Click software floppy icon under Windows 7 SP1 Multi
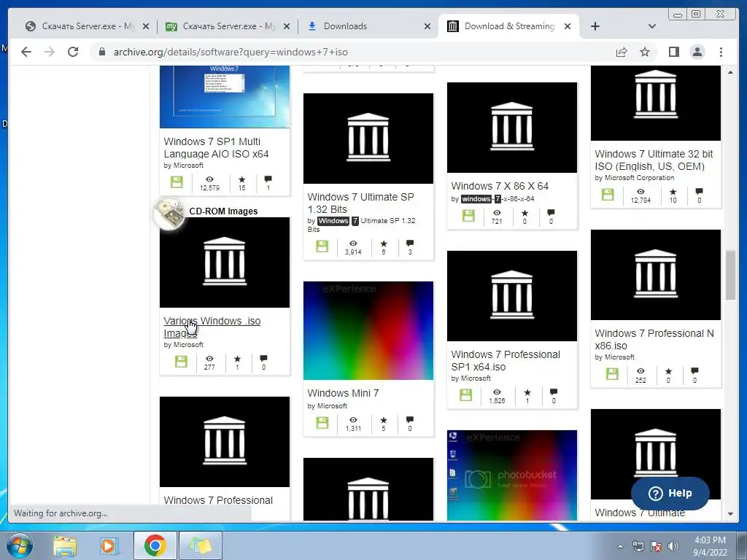Image resolution: width=747 pixels, height=560 pixels. [x=177, y=182]
